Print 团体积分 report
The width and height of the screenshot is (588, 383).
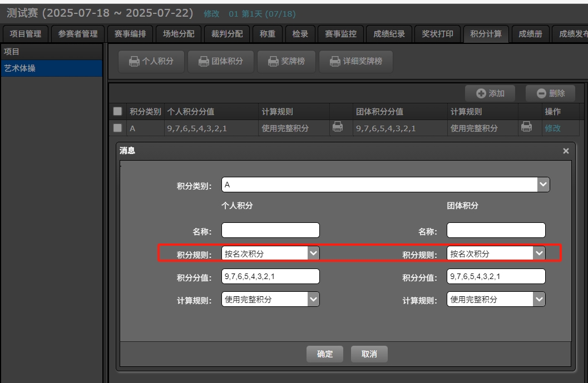click(x=221, y=62)
